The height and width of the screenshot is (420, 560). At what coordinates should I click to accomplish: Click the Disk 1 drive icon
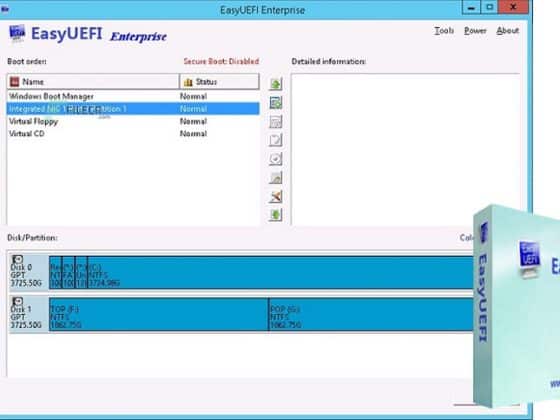click(17, 301)
